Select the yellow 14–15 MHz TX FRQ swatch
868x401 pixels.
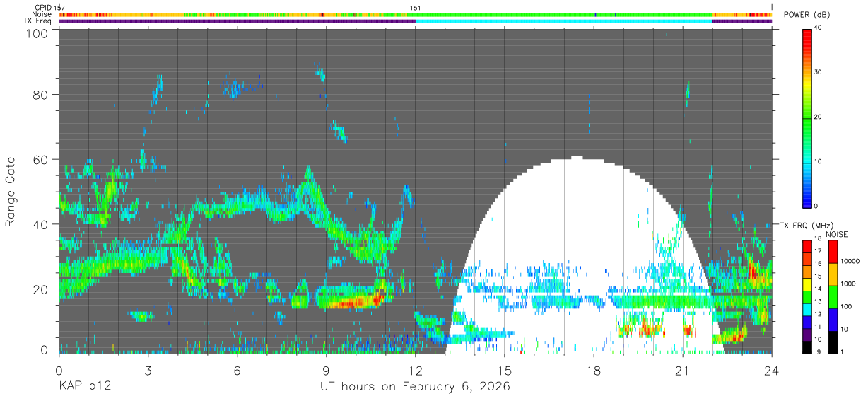(x=807, y=283)
